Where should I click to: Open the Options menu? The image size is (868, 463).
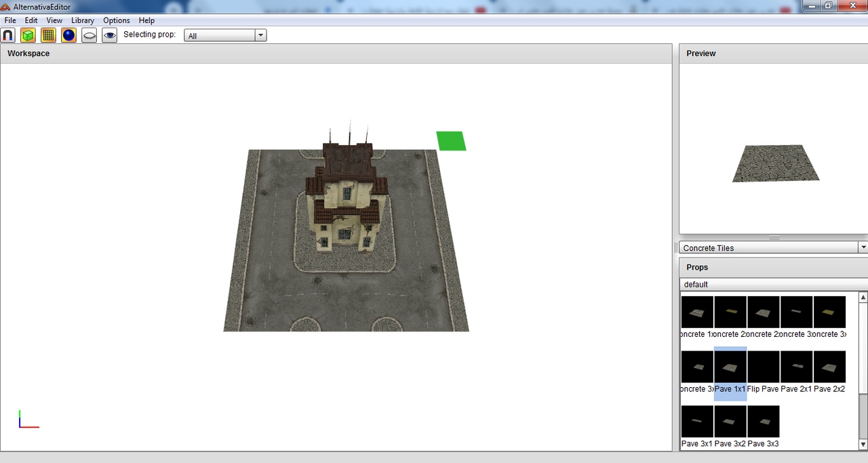tap(117, 20)
